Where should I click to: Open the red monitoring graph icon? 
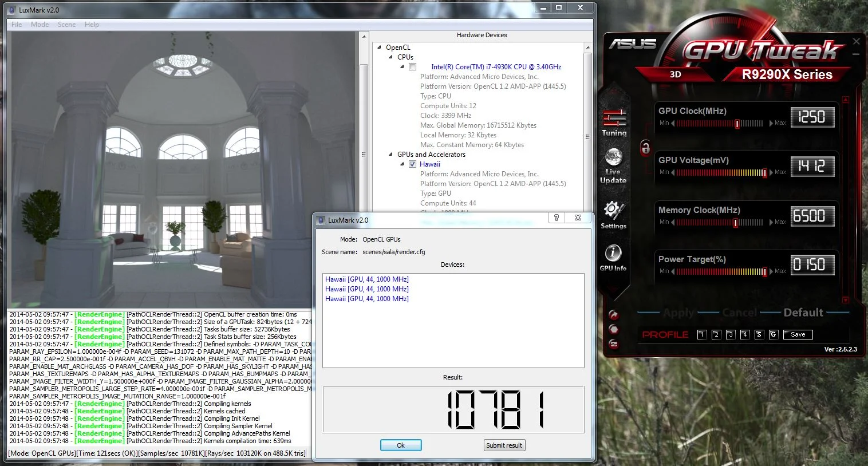[614, 344]
